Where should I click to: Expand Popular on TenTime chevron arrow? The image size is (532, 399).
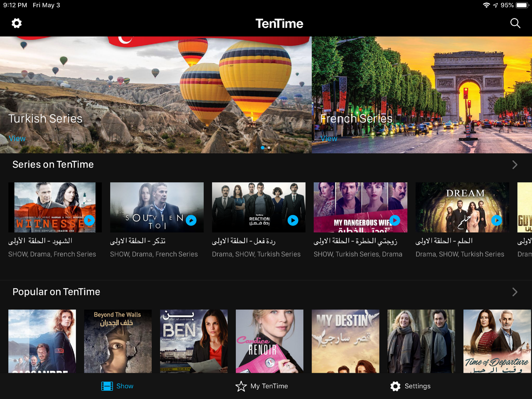[x=514, y=292]
